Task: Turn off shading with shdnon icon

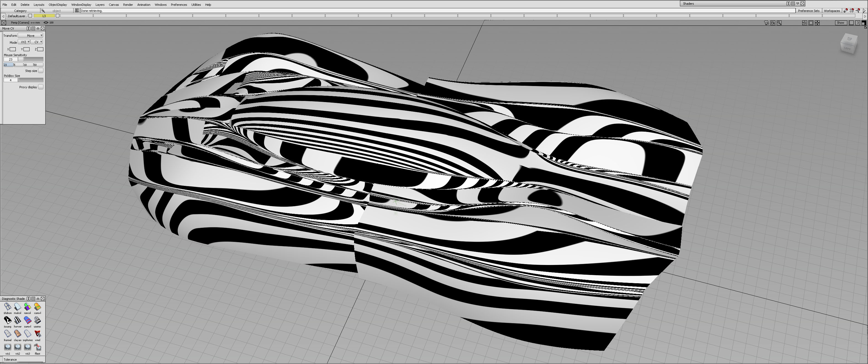Action: tap(7, 307)
